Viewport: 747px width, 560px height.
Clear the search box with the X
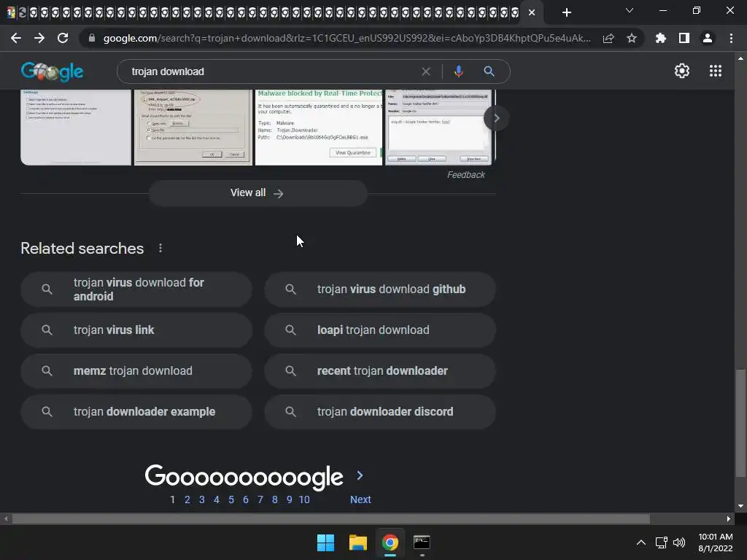(x=426, y=71)
